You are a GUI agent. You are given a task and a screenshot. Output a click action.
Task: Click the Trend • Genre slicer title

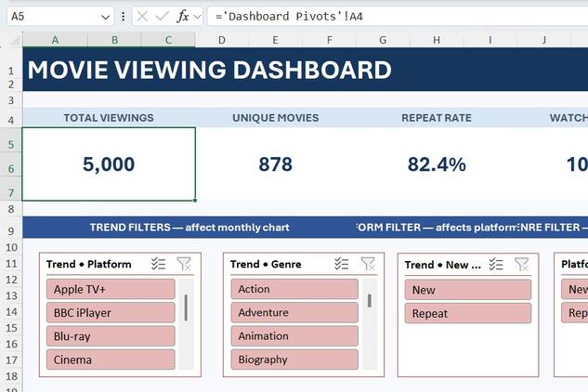(x=266, y=264)
